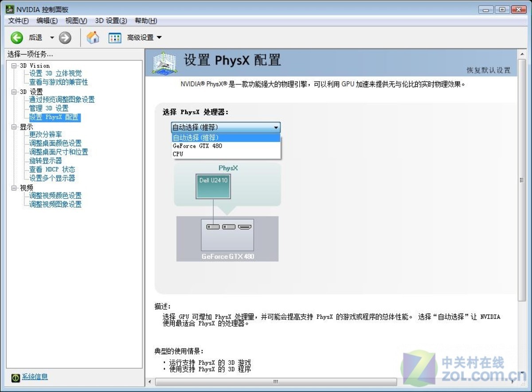Choose CPU in the processor list
The height and width of the screenshot is (392, 532).
coord(226,154)
